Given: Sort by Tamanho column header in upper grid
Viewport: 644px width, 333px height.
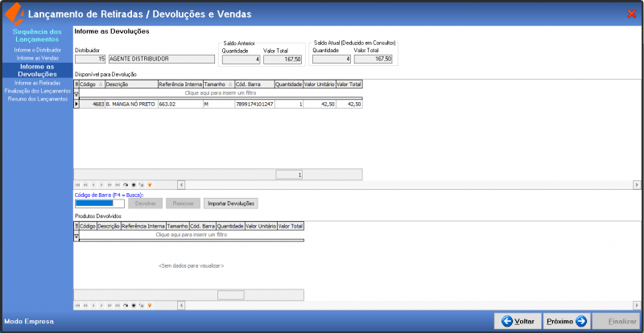Looking at the screenshot, I should tap(216, 83).
